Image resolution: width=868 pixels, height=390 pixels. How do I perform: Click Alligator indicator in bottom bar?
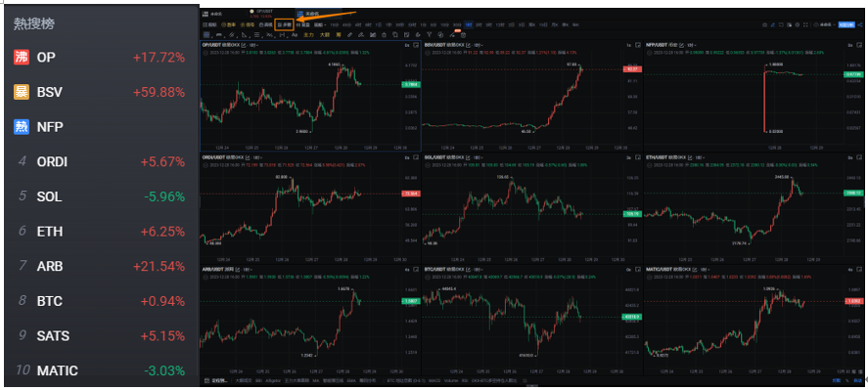[273, 380]
